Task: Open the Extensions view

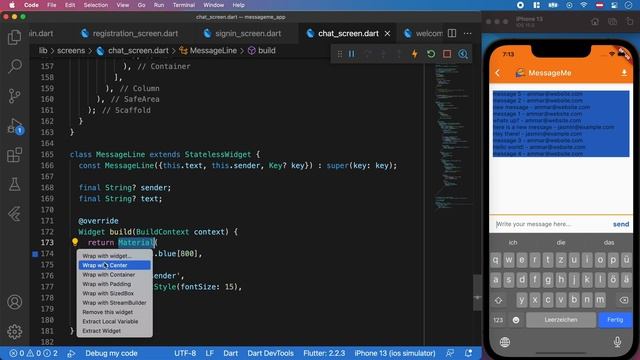Action: pyautogui.click(x=15, y=155)
